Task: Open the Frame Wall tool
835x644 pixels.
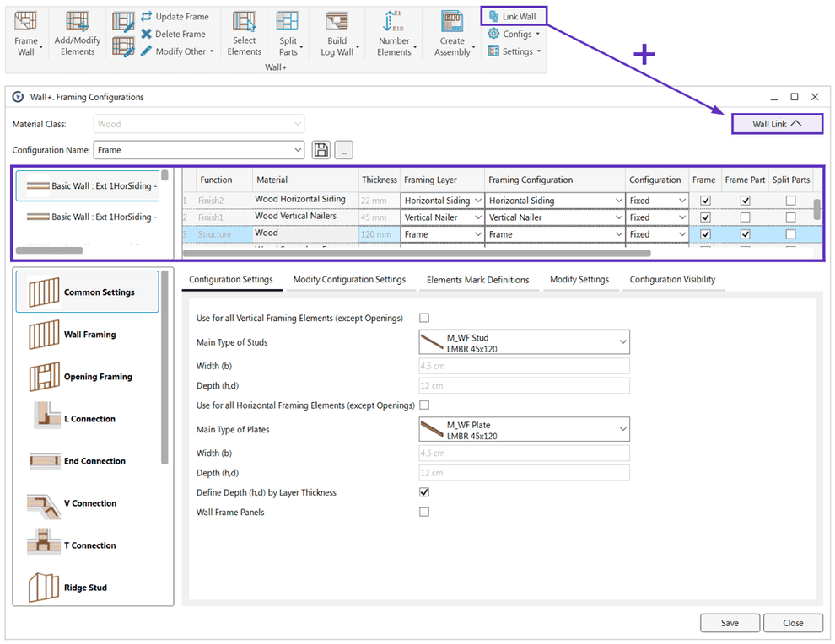Action: (x=26, y=34)
